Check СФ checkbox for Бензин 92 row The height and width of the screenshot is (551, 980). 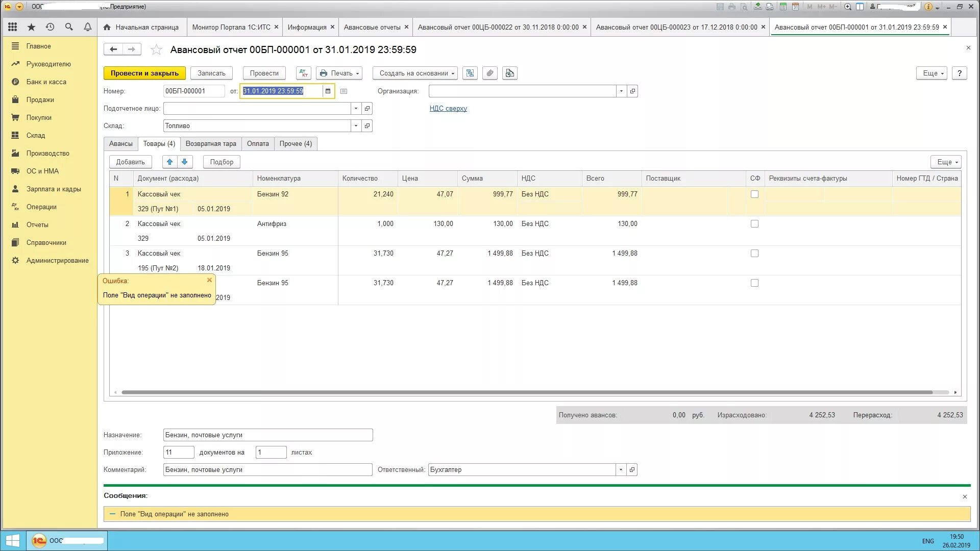click(x=754, y=194)
